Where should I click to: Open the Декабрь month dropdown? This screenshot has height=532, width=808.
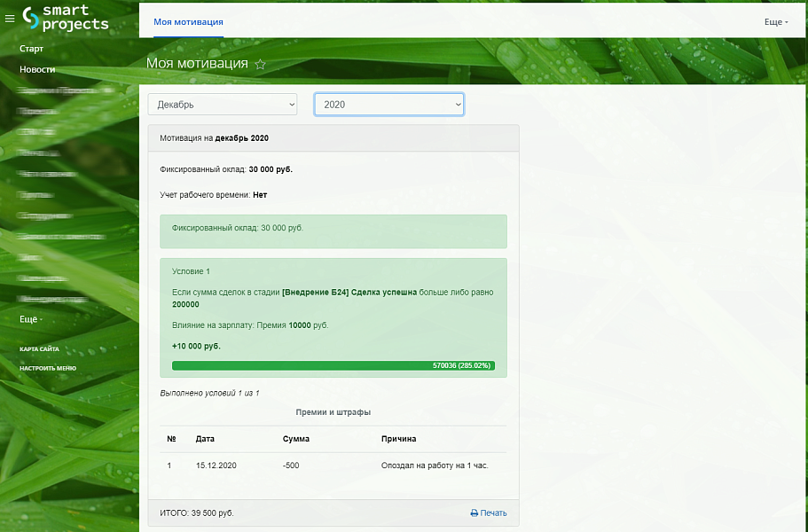[x=223, y=105]
